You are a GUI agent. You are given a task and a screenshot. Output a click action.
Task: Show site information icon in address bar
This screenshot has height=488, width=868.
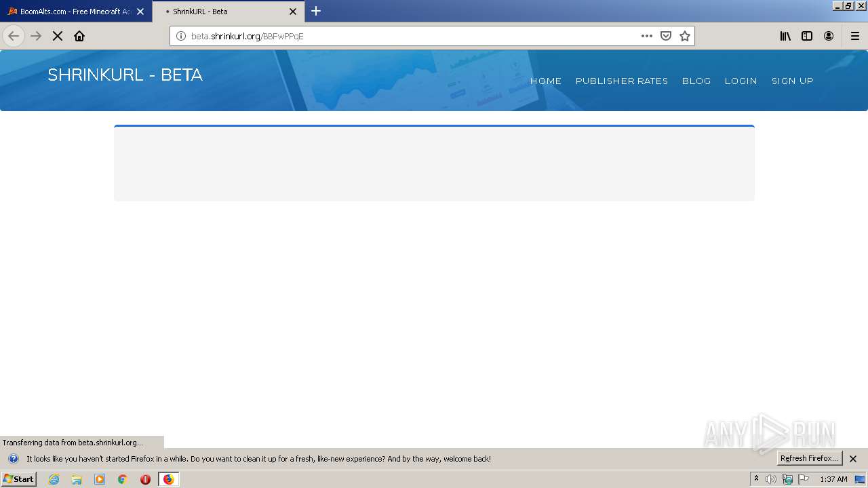coord(181,36)
